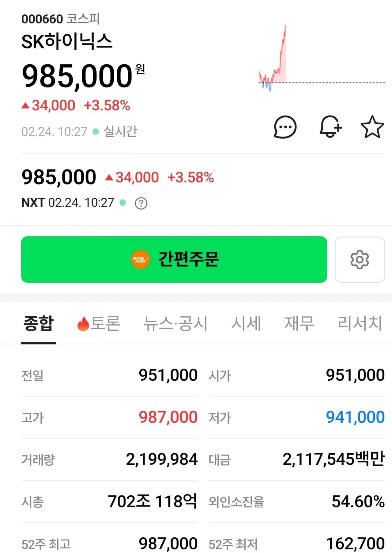Tap the price alert bell icon

click(330, 127)
